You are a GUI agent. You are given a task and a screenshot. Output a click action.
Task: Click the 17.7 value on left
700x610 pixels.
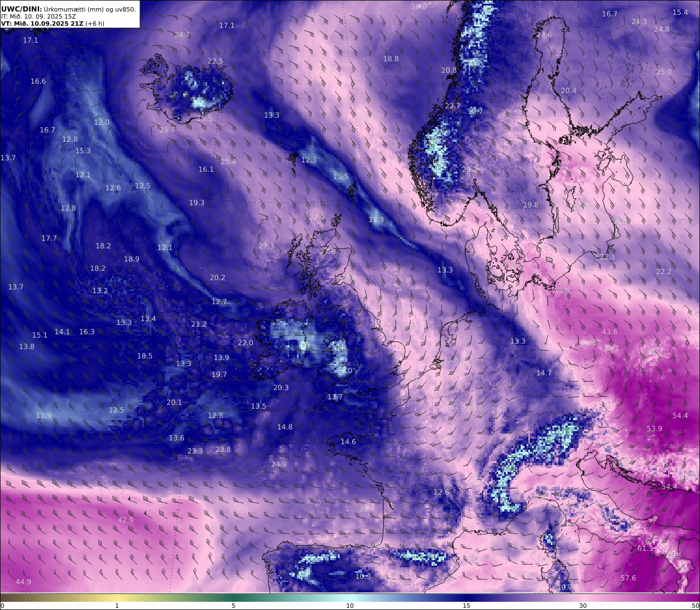[49, 238]
